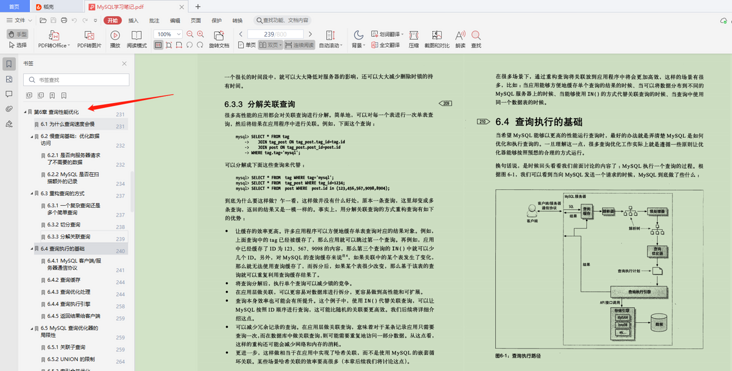Open the 插入 ribbon tab

(134, 21)
